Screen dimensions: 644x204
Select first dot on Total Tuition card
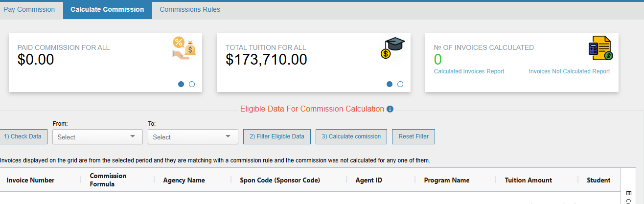point(390,84)
